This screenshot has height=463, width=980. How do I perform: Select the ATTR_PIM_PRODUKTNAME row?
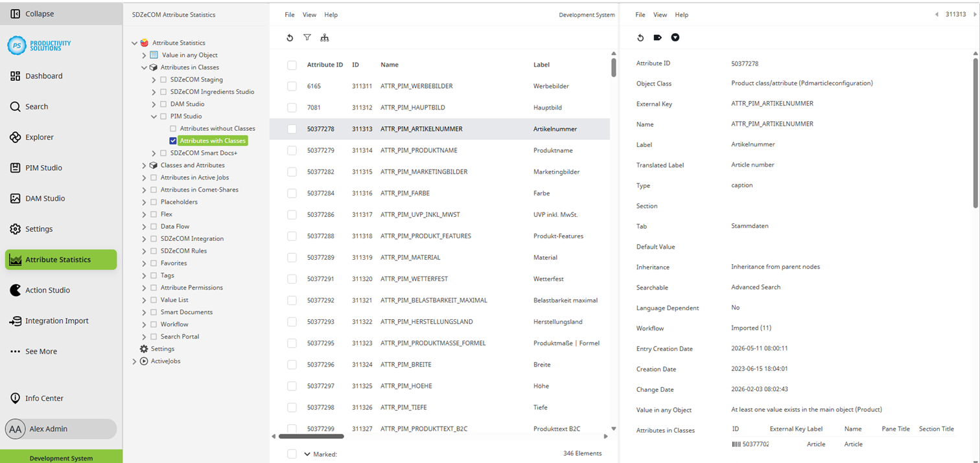pyautogui.click(x=439, y=150)
